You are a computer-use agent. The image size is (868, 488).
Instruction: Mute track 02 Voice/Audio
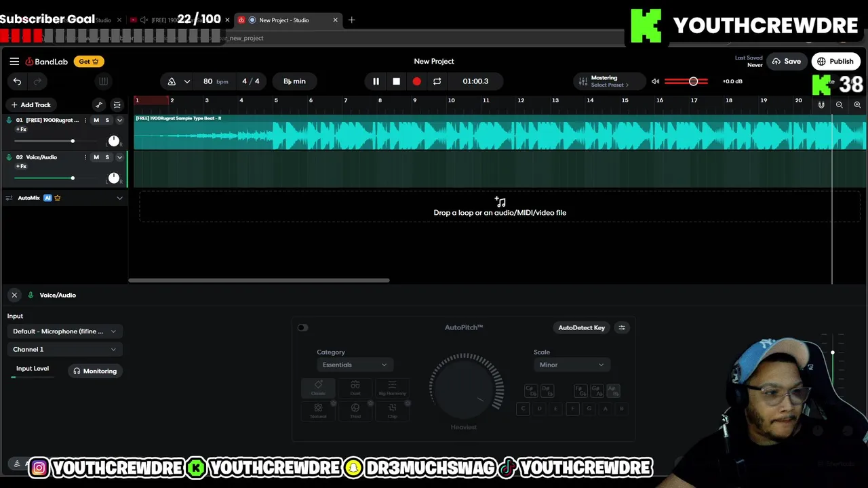96,157
